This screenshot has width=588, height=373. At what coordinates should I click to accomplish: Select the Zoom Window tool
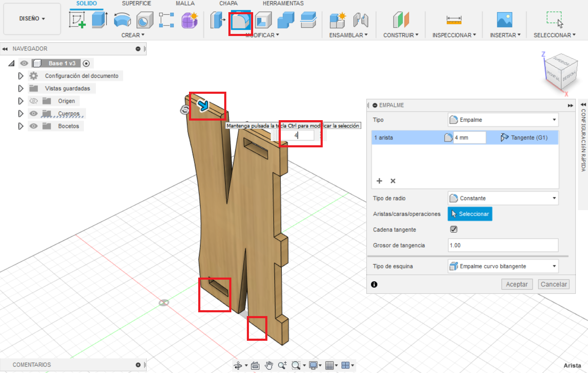[296, 365]
